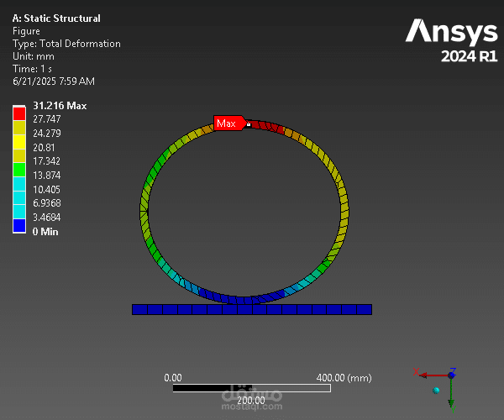Select the dark blue legend band
The image size is (504, 420).
point(19,226)
